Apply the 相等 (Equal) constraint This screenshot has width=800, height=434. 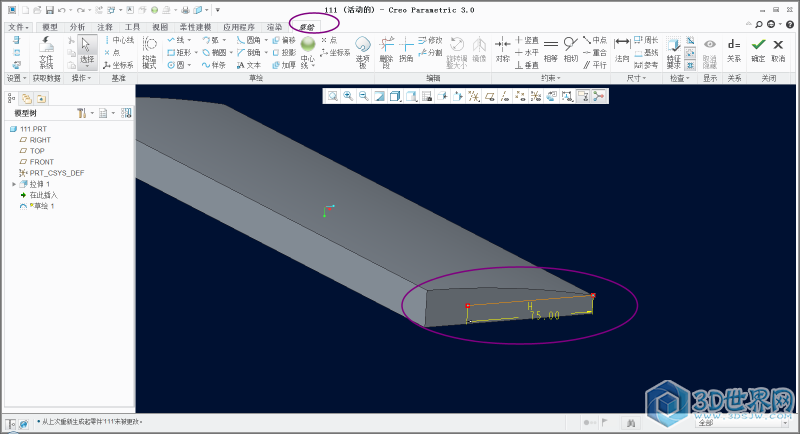(551, 50)
